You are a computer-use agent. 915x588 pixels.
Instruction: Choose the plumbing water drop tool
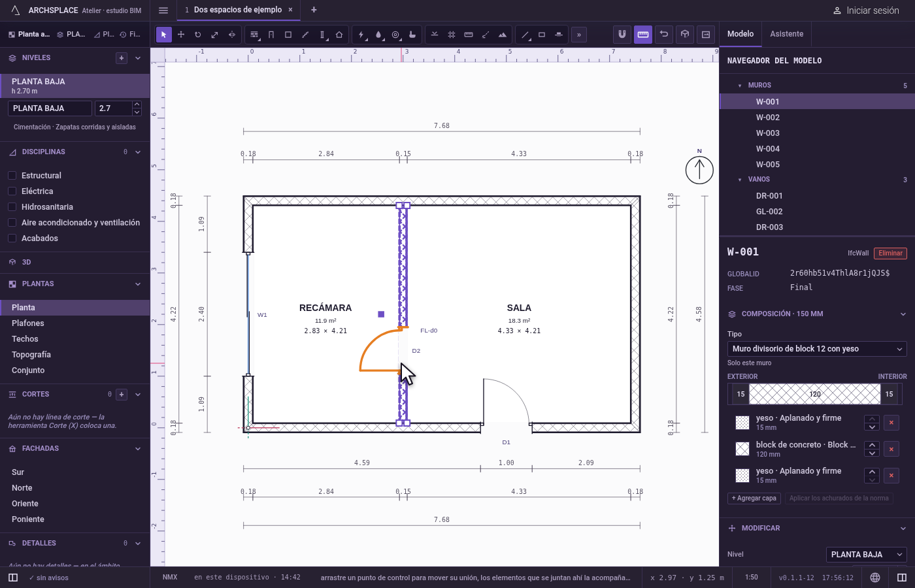point(378,35)
